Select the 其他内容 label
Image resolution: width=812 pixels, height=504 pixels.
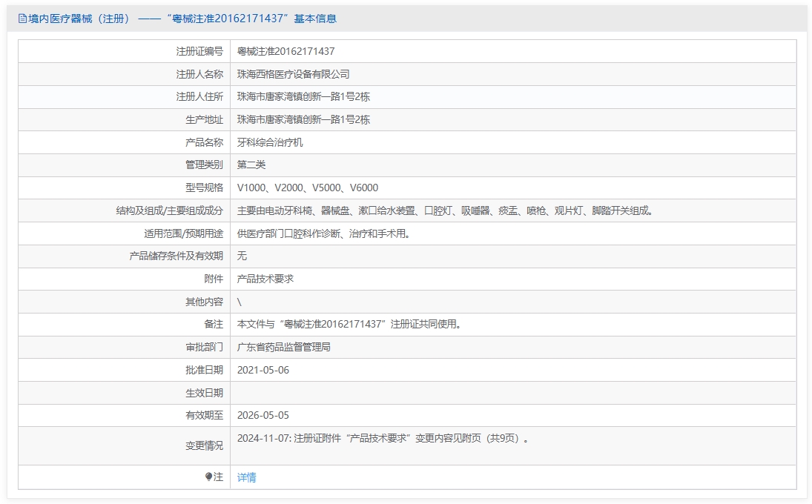click(x=204, y=302)
